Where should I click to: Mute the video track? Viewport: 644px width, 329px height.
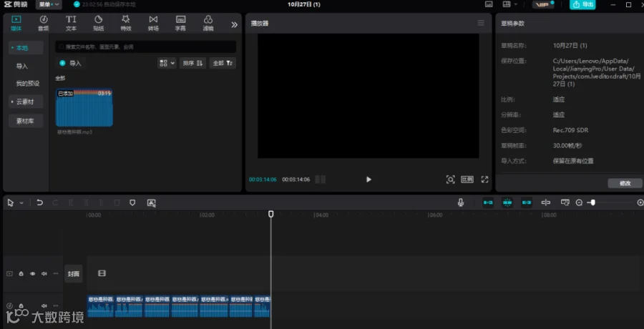(x=44, y=273)
